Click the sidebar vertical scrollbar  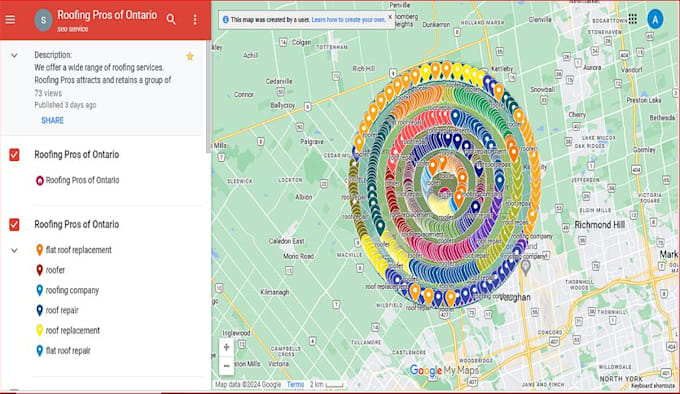pyautogui.click(x=208, y=96)
